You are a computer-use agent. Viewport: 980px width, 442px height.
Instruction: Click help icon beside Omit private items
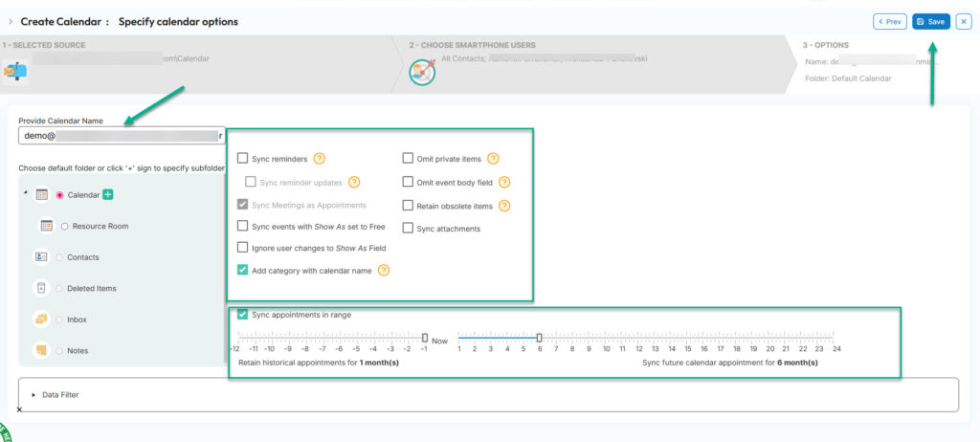pos(494,159)
